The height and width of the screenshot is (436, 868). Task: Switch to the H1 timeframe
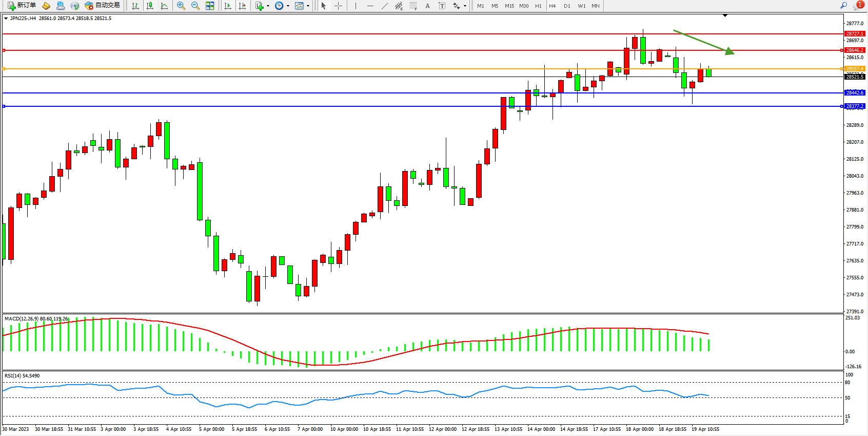[538, 6]
